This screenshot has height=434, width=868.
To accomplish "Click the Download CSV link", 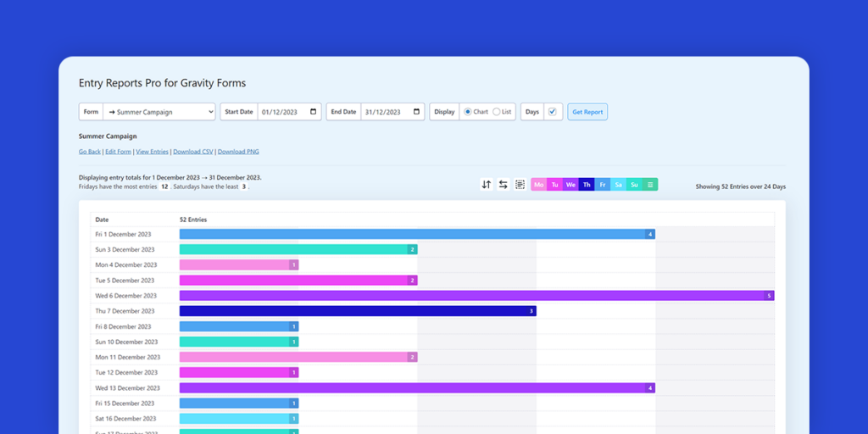I will pos(193,151).
